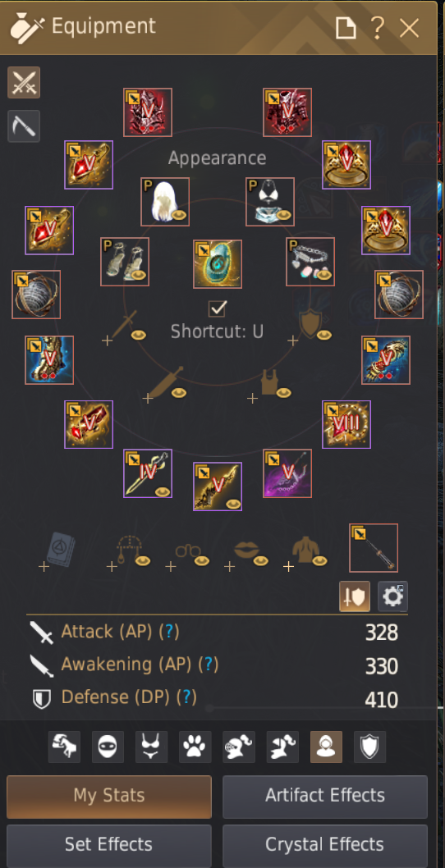Click the teal glowing shield item slot

[218, 264]
